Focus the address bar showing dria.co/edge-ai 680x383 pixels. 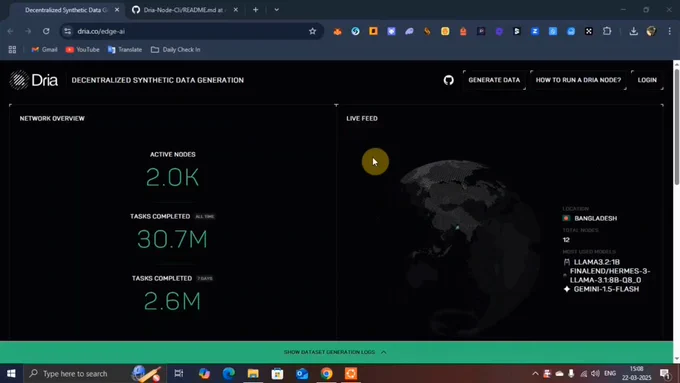190,31
